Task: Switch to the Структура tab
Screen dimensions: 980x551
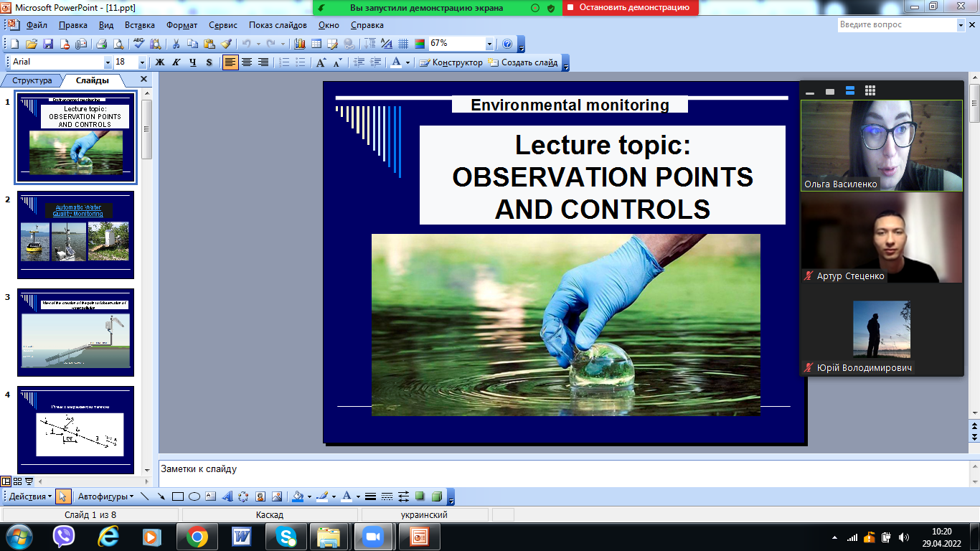Action: point(32,81)
